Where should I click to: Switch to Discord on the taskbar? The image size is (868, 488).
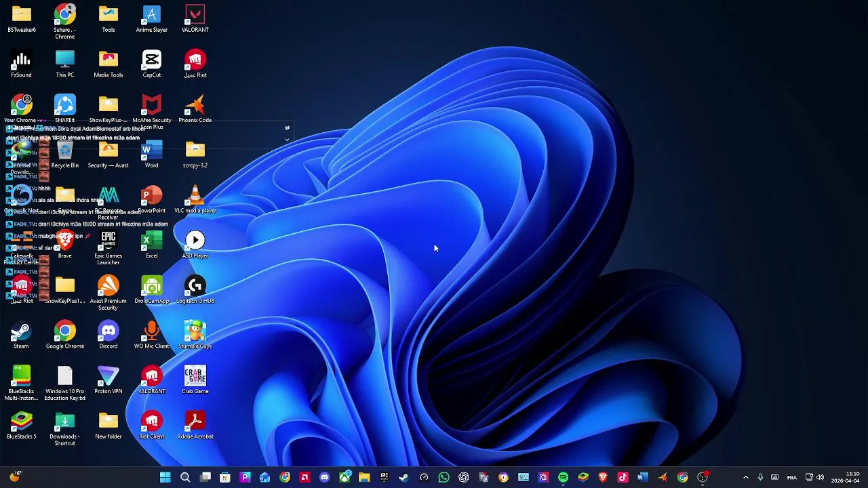[x=325, y=478]
